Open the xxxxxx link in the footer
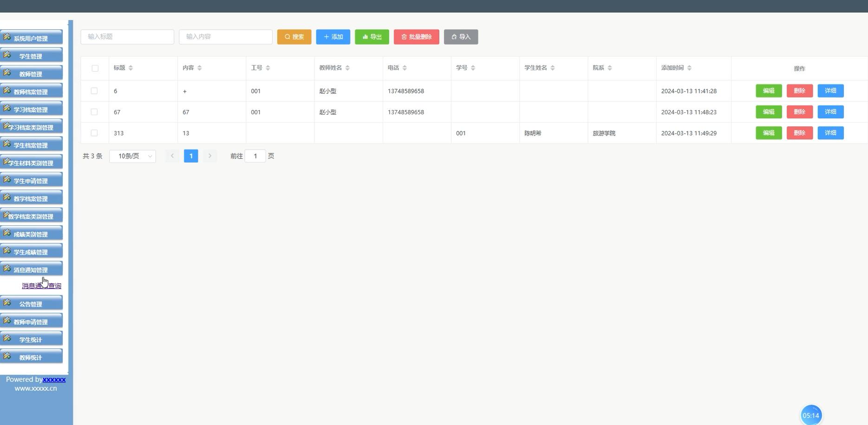 [x=54, y=379]
